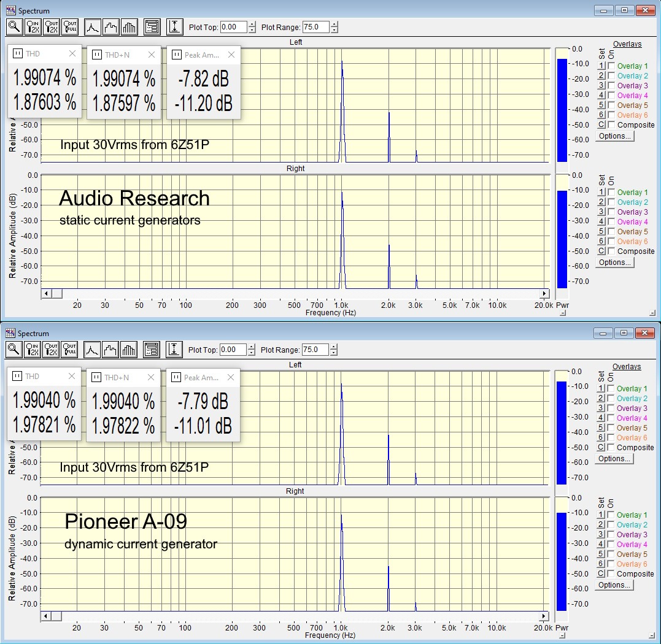The height and width of the screenshot is (644, 661).
Task: Click Plot Top input field in Audio Research window
Action: point(233,27)
